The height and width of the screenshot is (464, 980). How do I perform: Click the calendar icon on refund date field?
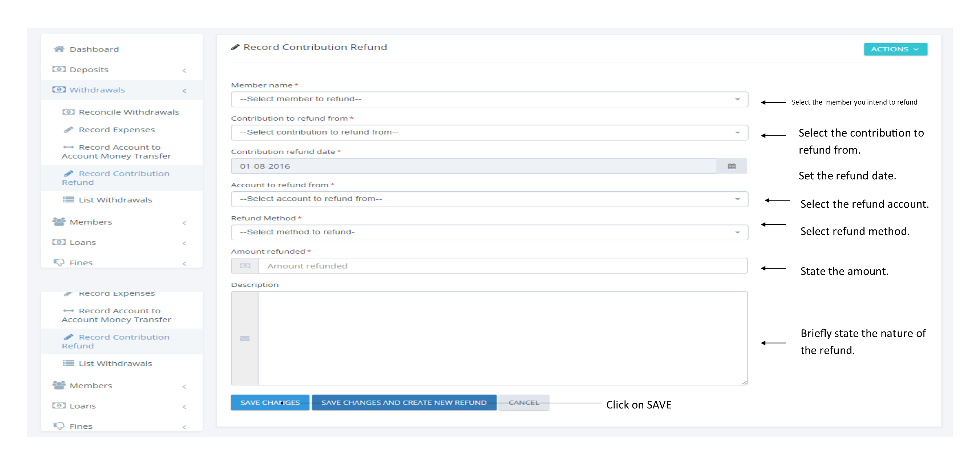tap(732, 166)
